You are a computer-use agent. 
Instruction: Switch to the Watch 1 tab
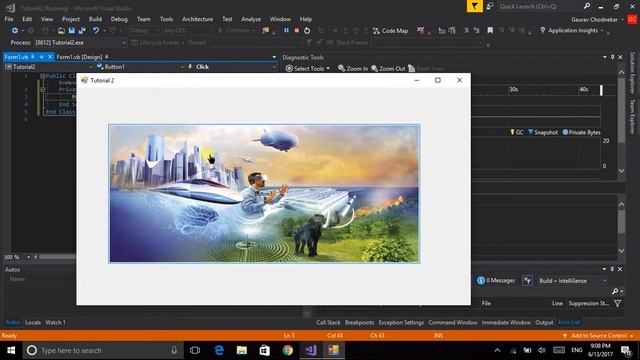coord(55,322)
